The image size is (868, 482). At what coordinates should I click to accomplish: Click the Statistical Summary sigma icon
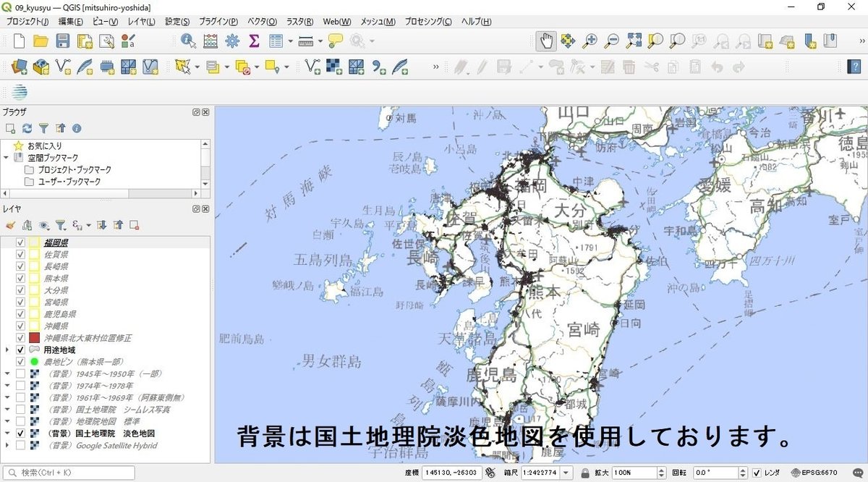click(254, 41)
